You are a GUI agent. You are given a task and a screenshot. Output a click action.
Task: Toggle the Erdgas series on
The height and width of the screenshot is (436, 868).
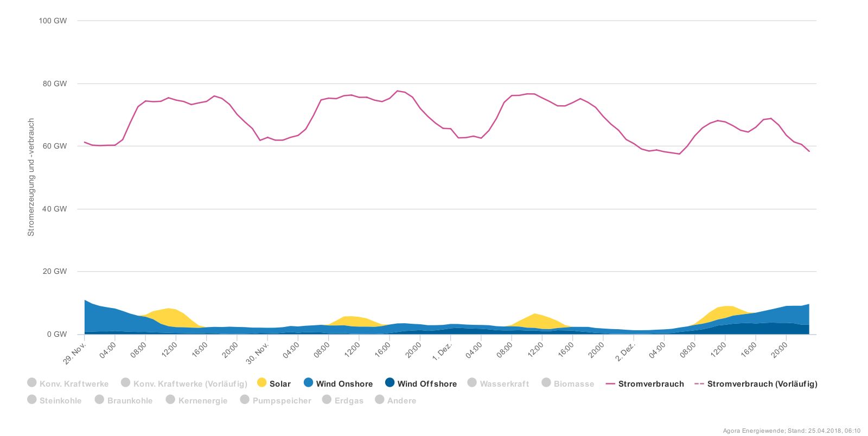pos(349,401)
